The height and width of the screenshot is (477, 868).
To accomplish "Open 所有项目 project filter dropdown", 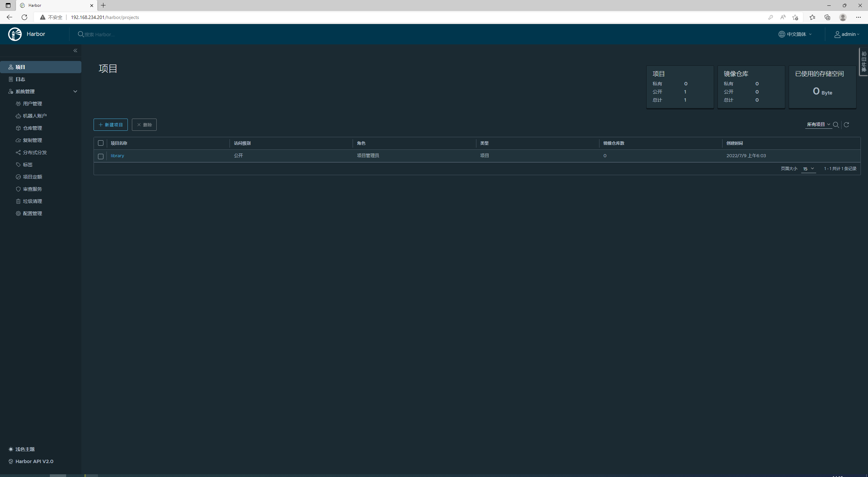I will click(818, 125).
